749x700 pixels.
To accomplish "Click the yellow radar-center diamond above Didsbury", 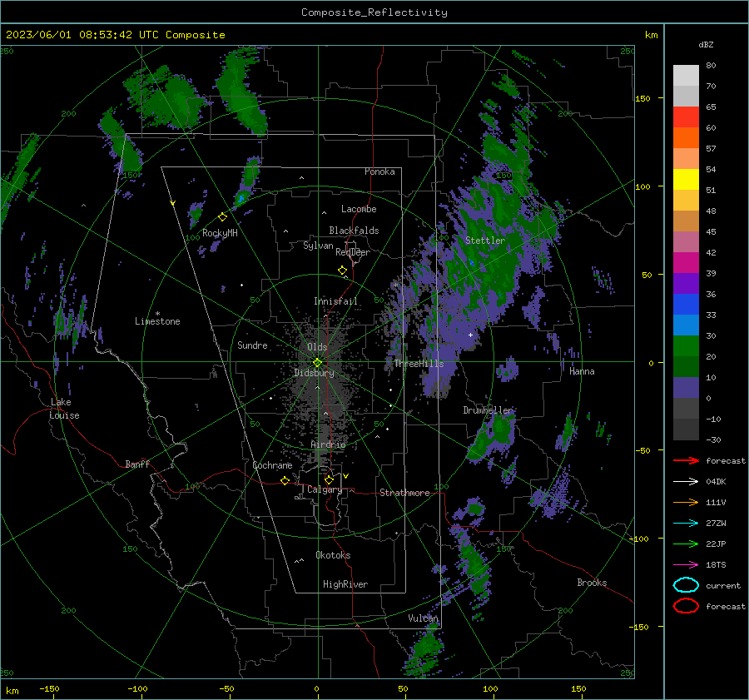I will tap(318, 363).
